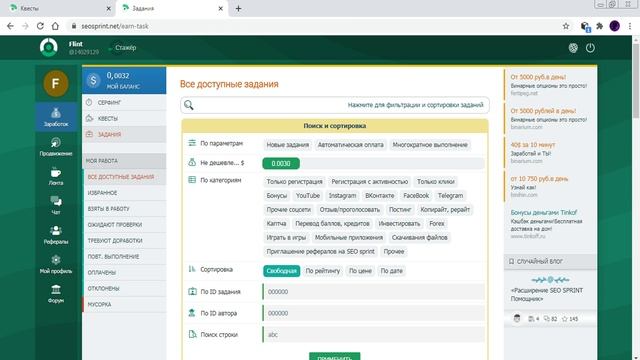Open the Лента sidebar section
This screenshot has height=360, width=640.
56,176
